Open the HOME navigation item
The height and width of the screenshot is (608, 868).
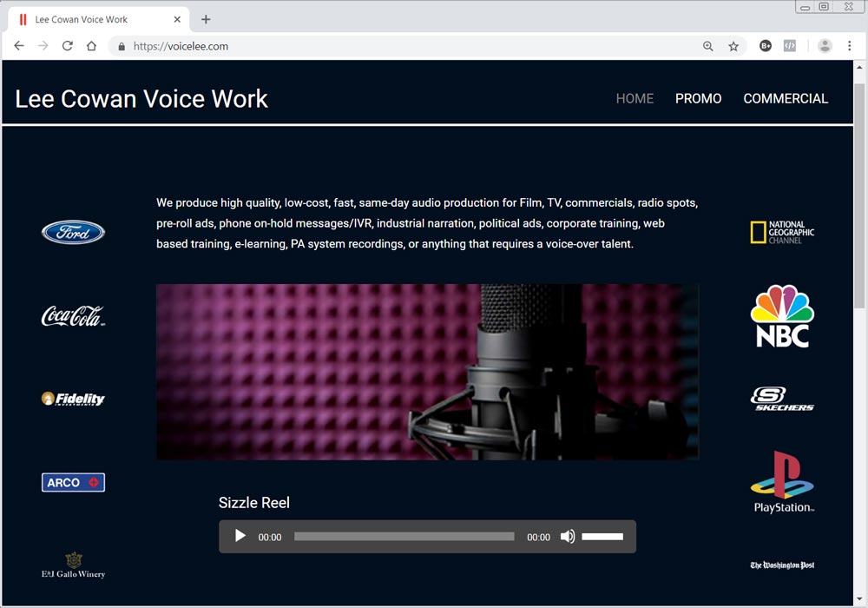tap(635, 98)
